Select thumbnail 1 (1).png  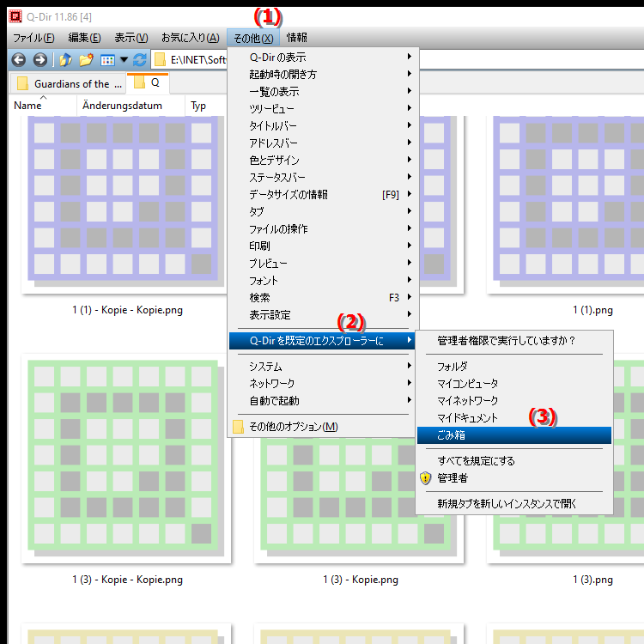[x=565, y=205]
